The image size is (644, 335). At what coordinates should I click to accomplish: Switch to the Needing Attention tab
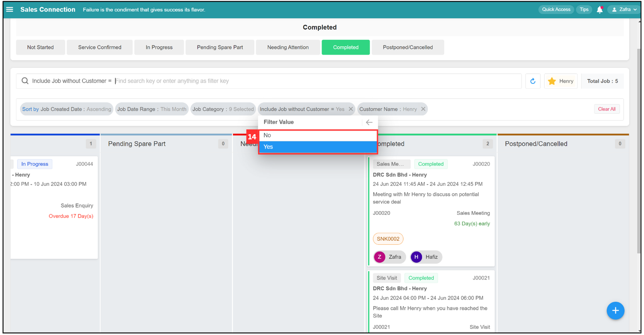288,47
